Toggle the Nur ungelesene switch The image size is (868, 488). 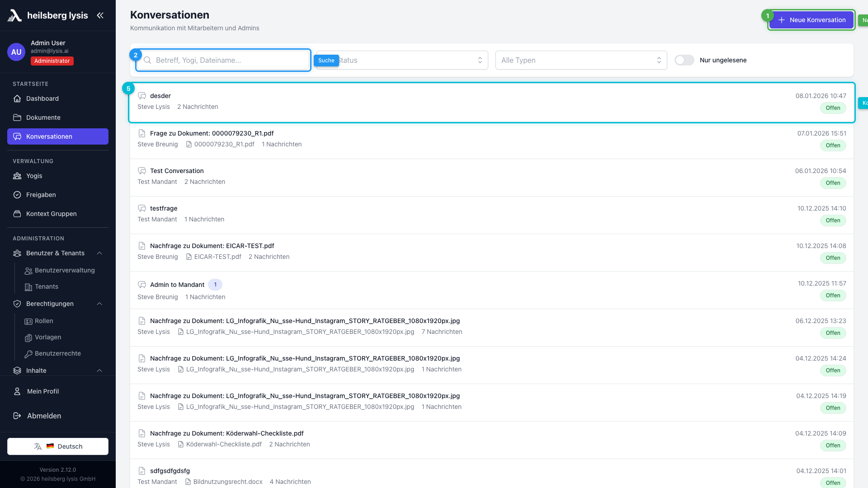(684, 60)
